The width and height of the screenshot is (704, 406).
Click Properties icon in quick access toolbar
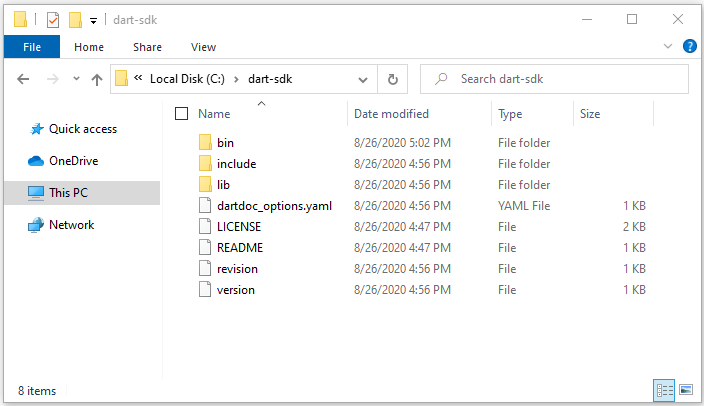pyautogui.click(x=53, y=20)
